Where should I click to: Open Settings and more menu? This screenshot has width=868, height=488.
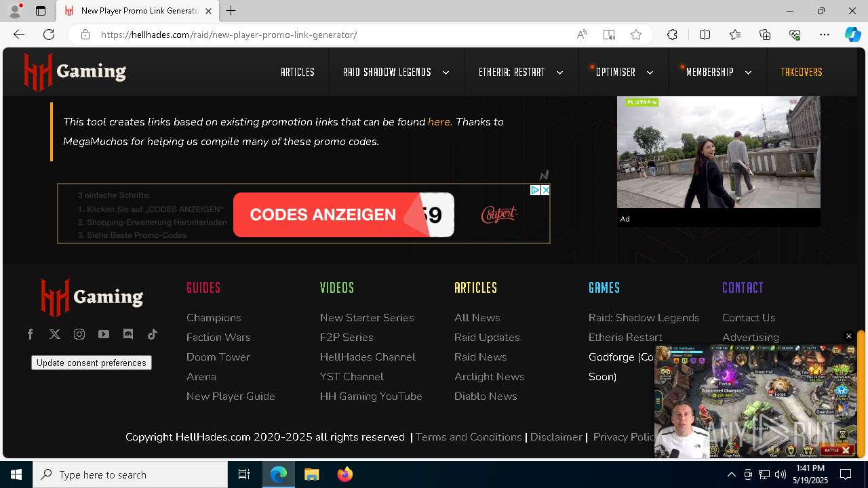point(825,35)
